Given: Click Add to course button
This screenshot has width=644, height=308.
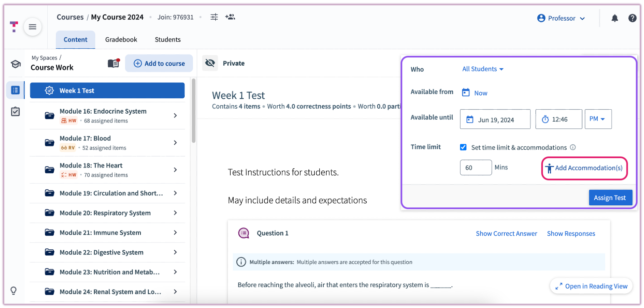Looking at the screenshot, I should coord(159,63).
